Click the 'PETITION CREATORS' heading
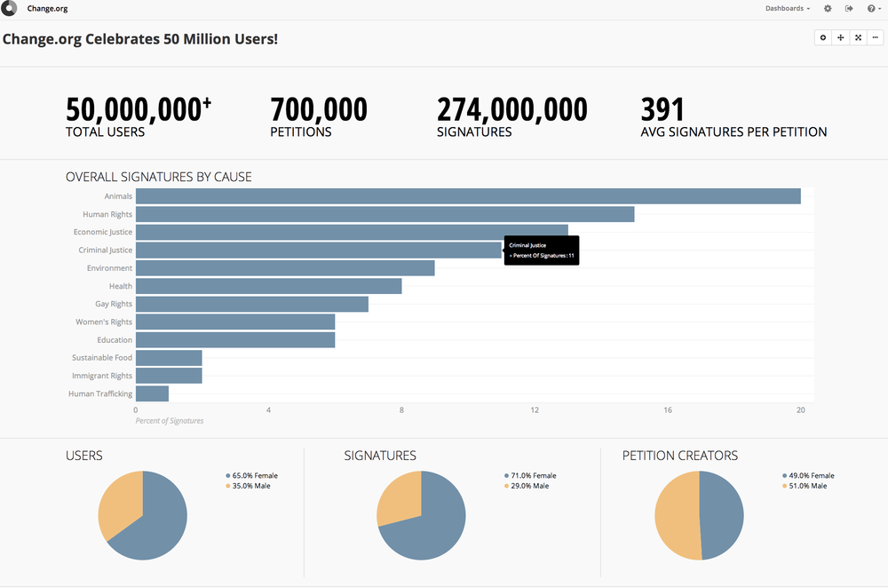Viewport: 888px width, 588px height. 680,456
